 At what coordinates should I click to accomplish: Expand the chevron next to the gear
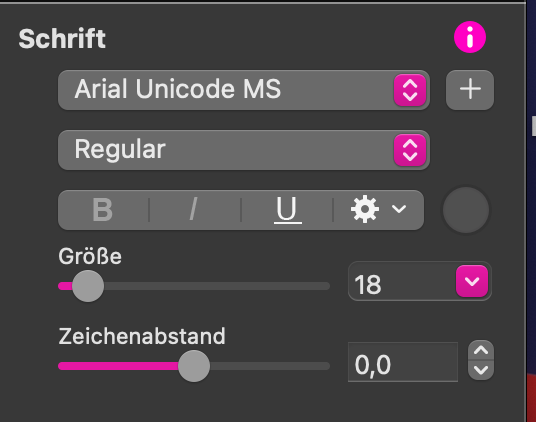399,209
